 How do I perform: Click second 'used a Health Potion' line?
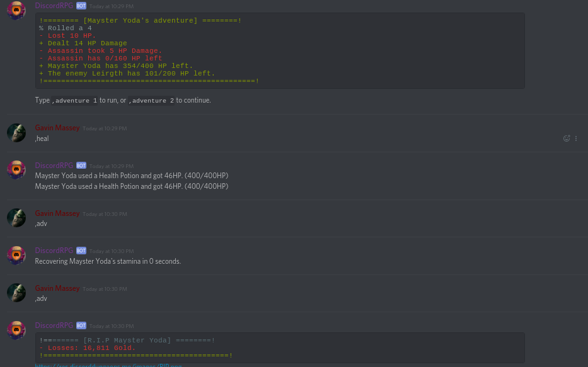pos(132,186)
